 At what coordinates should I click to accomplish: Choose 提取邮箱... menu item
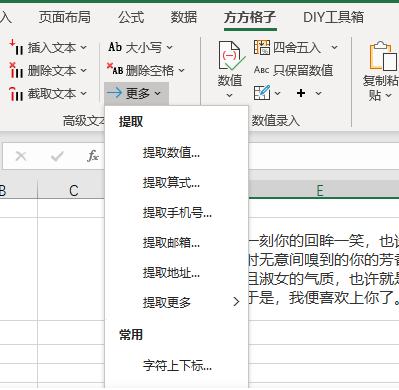(x=177, y=243)
